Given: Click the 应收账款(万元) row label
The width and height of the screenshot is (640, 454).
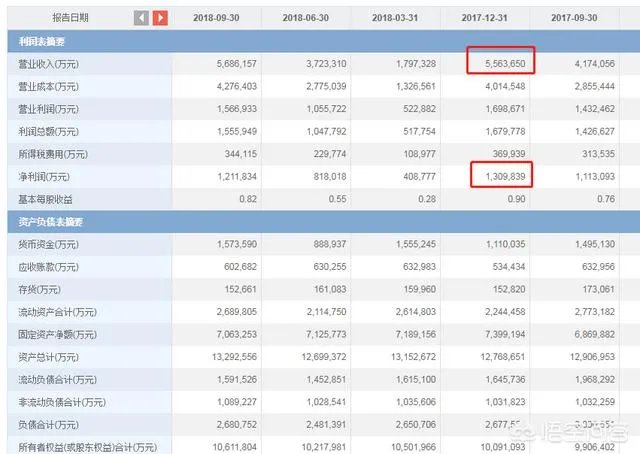Looking at the screenshot, I should [x=42, y=266].
